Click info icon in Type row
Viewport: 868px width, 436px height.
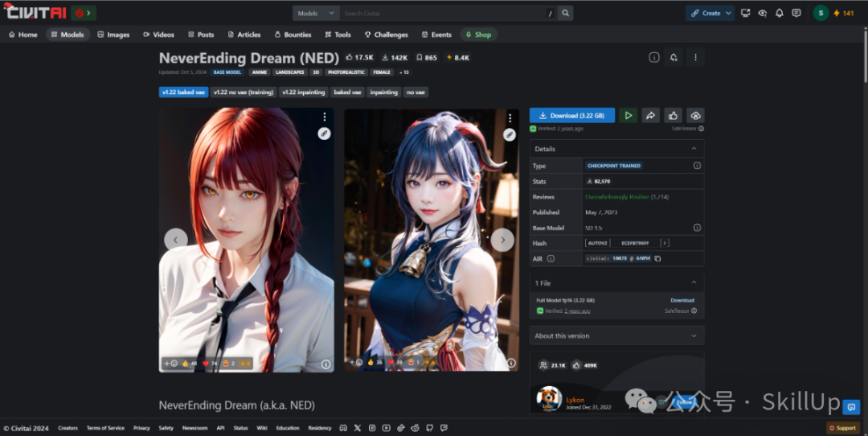[x=697, y=166]
